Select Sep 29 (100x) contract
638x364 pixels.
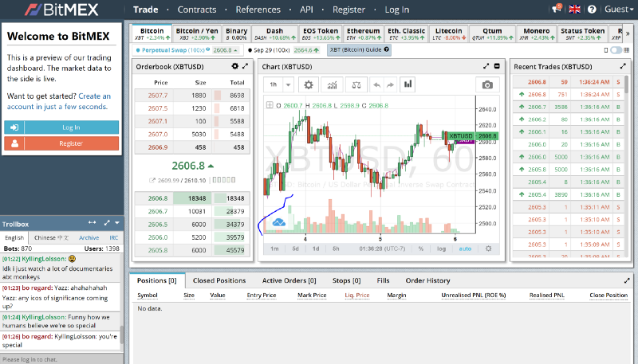tap(283, 50)
